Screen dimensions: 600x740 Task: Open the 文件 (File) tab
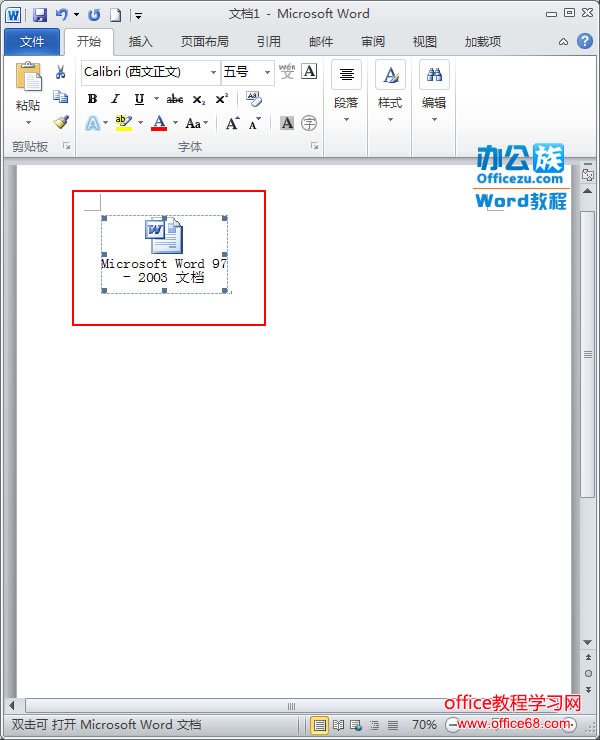tap(32, 42)
